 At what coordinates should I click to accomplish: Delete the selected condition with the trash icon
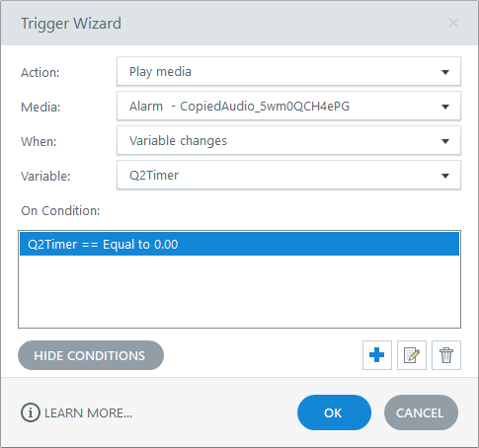[446, 355]
